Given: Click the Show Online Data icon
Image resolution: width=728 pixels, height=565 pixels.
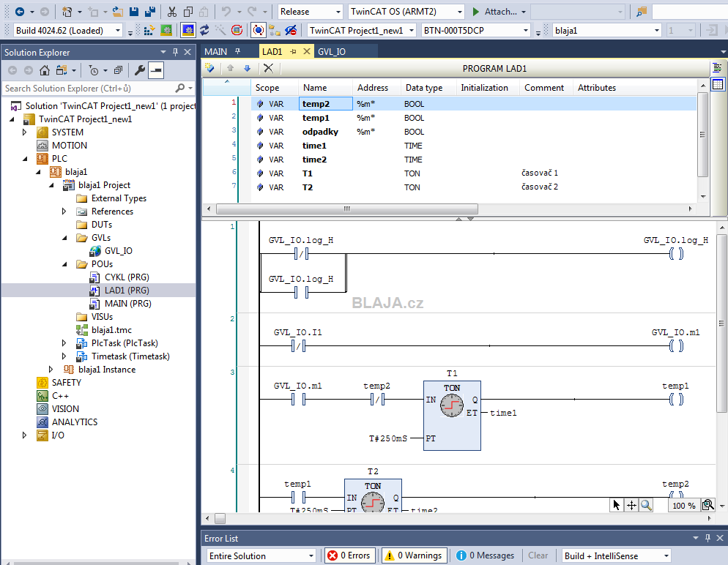Looking at the screenshot, I should (258, 31).
